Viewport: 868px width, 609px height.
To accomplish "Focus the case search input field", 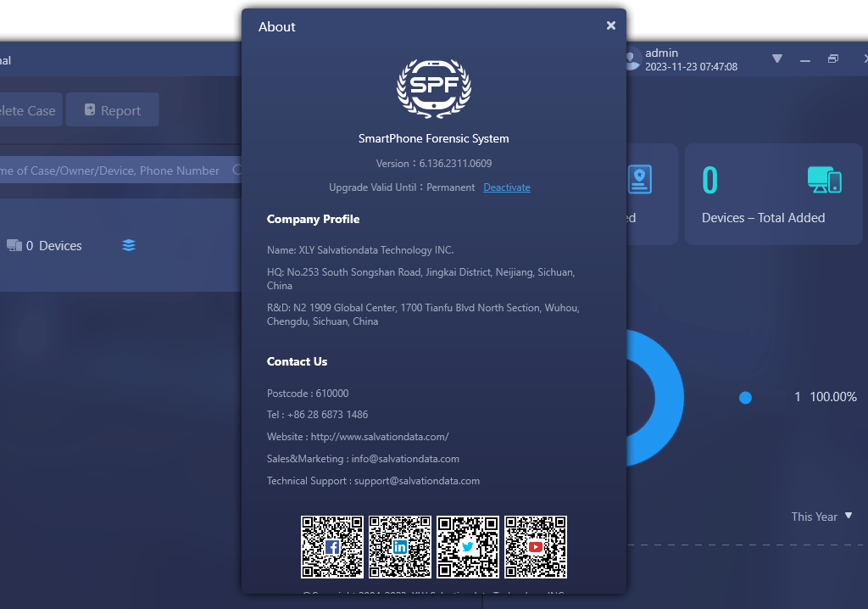I will pyautogui.click(x=120, y=170).
